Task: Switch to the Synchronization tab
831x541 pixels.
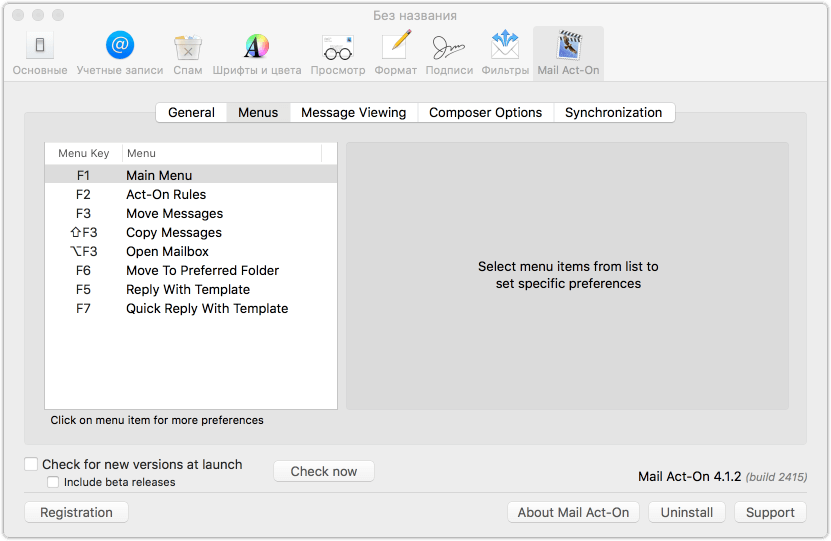Action: (613, 112)
